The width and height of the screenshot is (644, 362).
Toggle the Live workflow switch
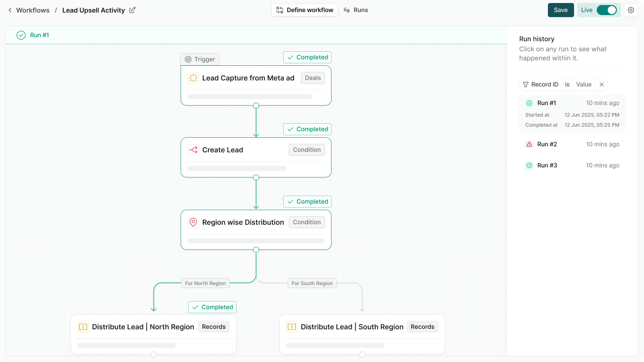tap(606, 10)
